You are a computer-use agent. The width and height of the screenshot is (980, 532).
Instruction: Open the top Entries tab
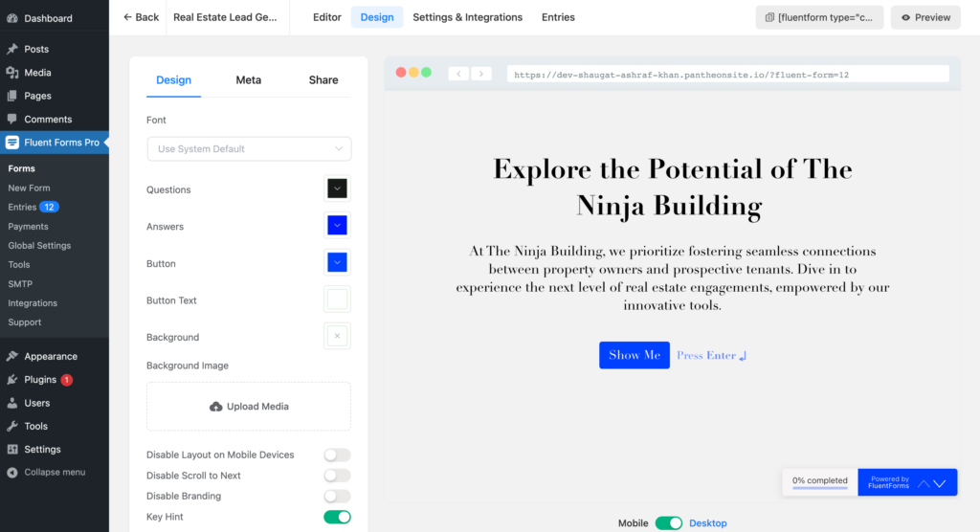pyautogui.click(x=558, y=17)
